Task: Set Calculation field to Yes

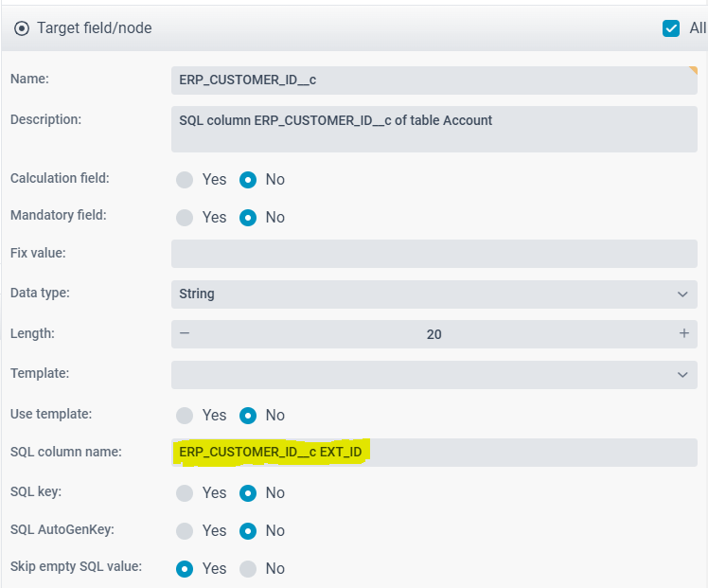Action: pyautogui.click(x=185, y=180)
